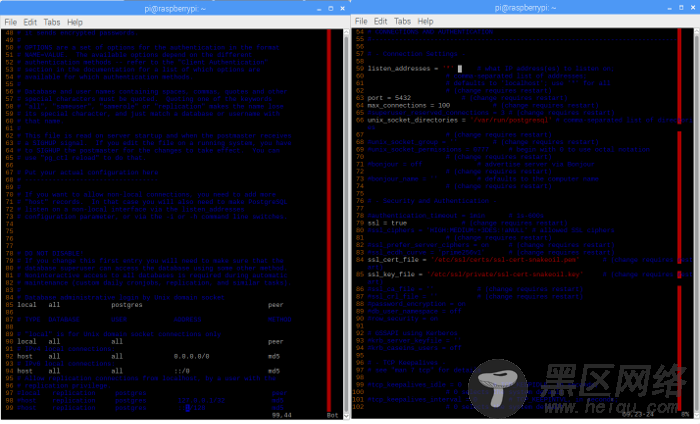Click 'ssl_key_file' setting on line 85

pyautogui.click(x=391, y=274)
